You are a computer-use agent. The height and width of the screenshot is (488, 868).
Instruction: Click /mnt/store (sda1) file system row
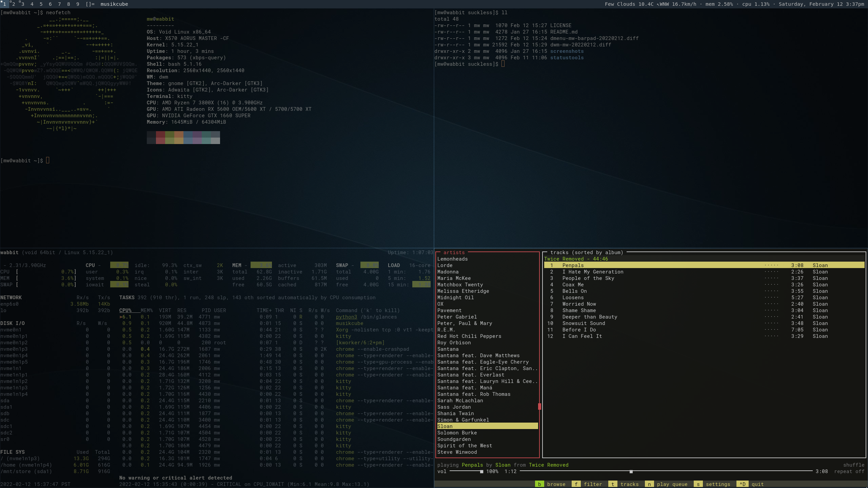tap(55, 471)
